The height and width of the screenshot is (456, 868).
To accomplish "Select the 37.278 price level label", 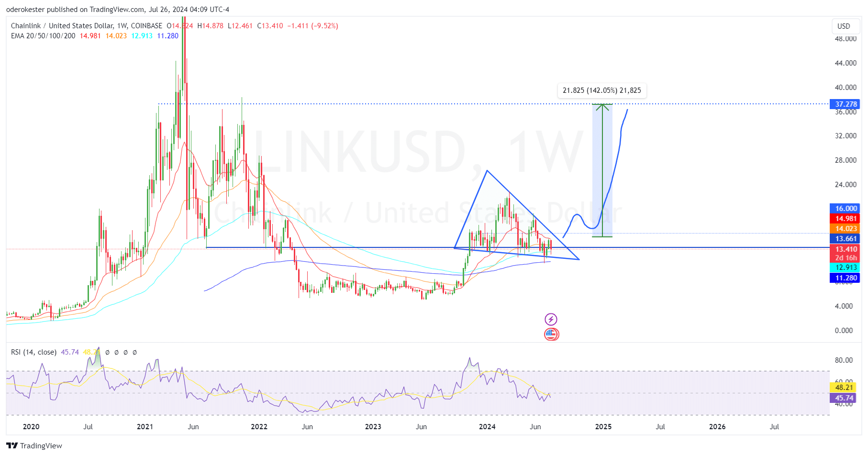I will click(x=845, y=104).
